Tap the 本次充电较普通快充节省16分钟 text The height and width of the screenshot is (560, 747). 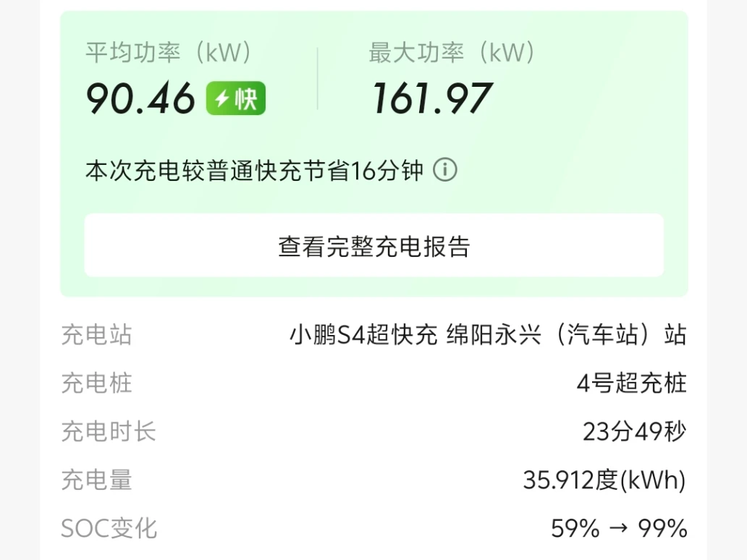pos(254,171)
